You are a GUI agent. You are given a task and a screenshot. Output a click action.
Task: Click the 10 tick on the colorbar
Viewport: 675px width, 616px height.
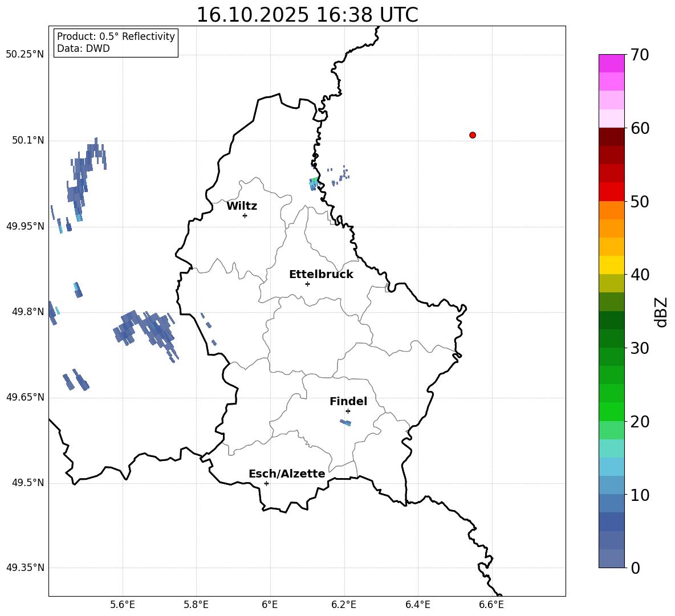coord(640,495)
